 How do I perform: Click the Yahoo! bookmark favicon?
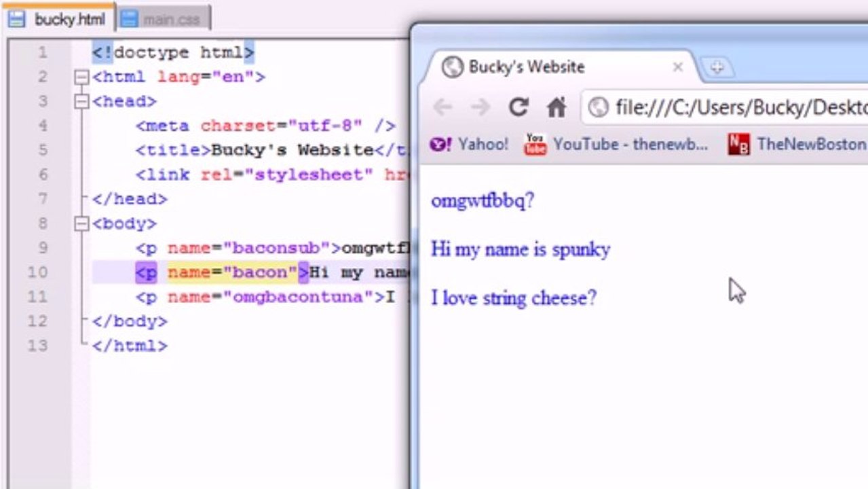coord(440,144)
